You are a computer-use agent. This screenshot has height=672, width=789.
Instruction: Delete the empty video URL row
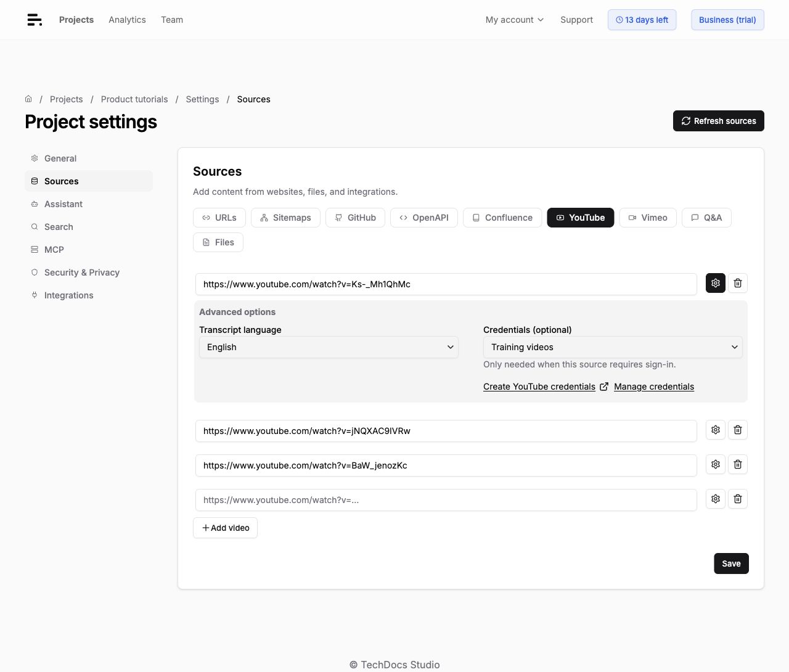(738, 499)
